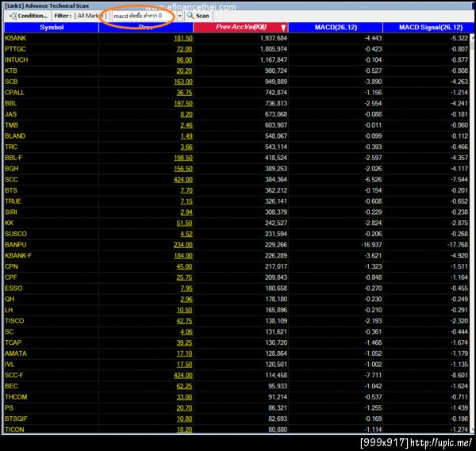Click MACD value -1.255 in PS row
This screenshot has width=476, height=451.
pyautogui.click(x=373, y=408)
